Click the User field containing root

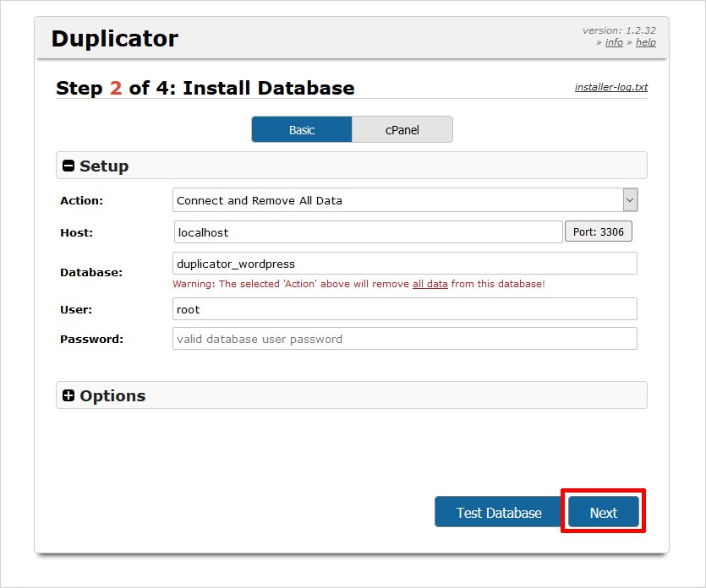[x=404, y=309]
